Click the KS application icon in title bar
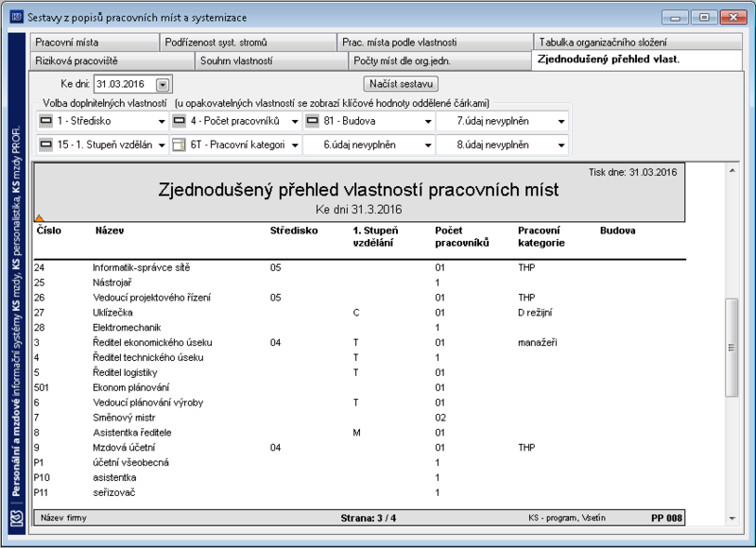 (x=16, y=17)
